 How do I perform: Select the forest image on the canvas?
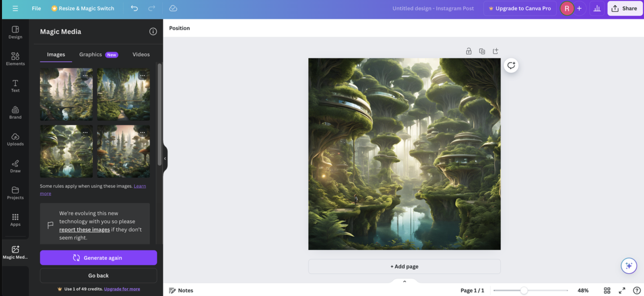coord(405,154)
